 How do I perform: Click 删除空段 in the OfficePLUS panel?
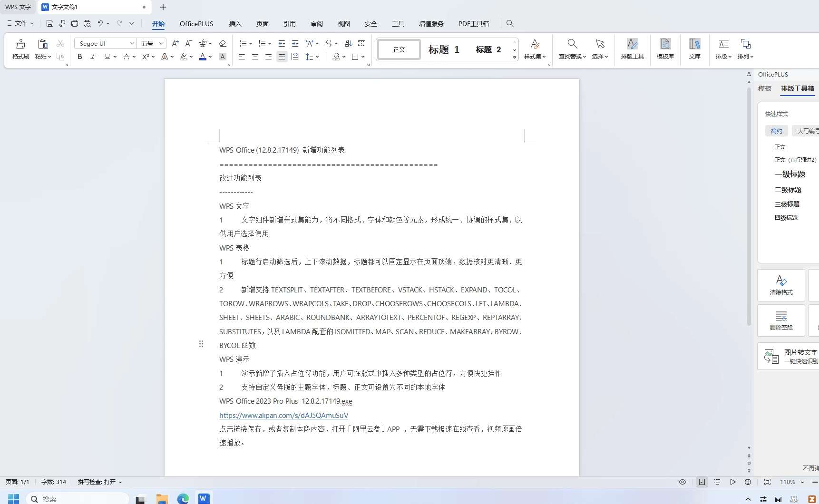tap(781, 320)
